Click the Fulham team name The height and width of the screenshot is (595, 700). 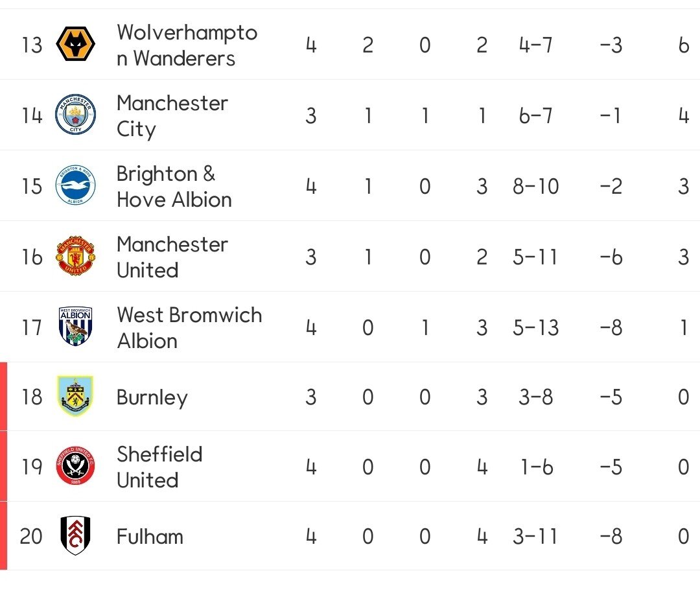click(150, 537)
